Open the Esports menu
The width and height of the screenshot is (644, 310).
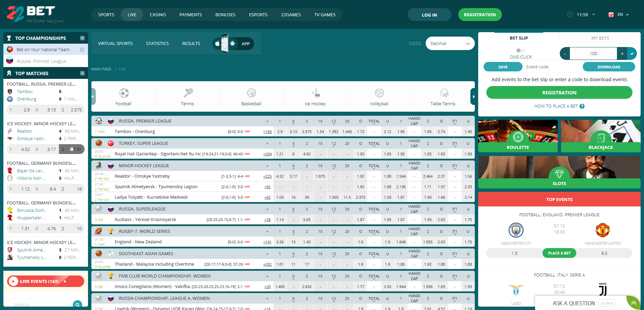pos(258,15)
